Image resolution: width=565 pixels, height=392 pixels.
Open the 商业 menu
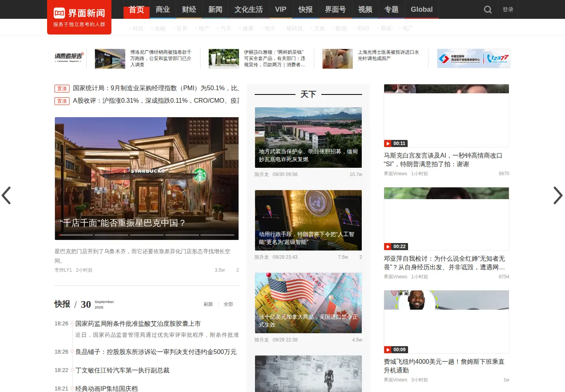pyautogui.click(x=163, y=9)
